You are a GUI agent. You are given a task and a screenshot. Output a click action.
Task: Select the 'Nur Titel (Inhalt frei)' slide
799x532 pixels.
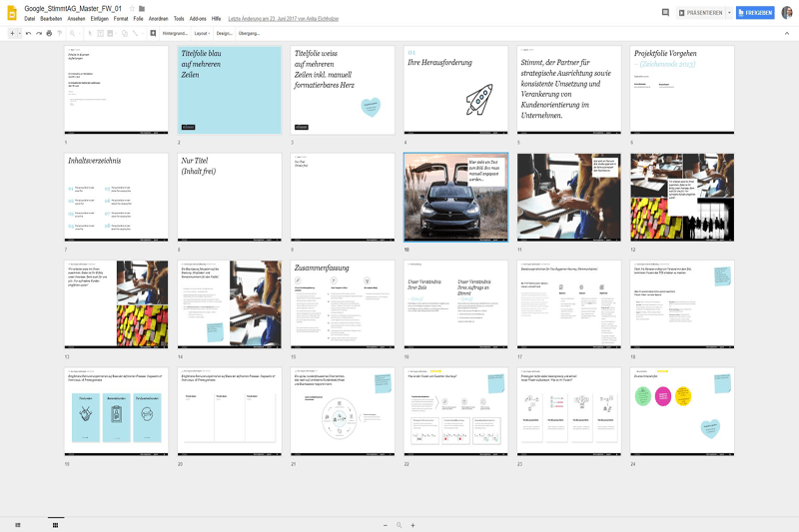[230, 197]
